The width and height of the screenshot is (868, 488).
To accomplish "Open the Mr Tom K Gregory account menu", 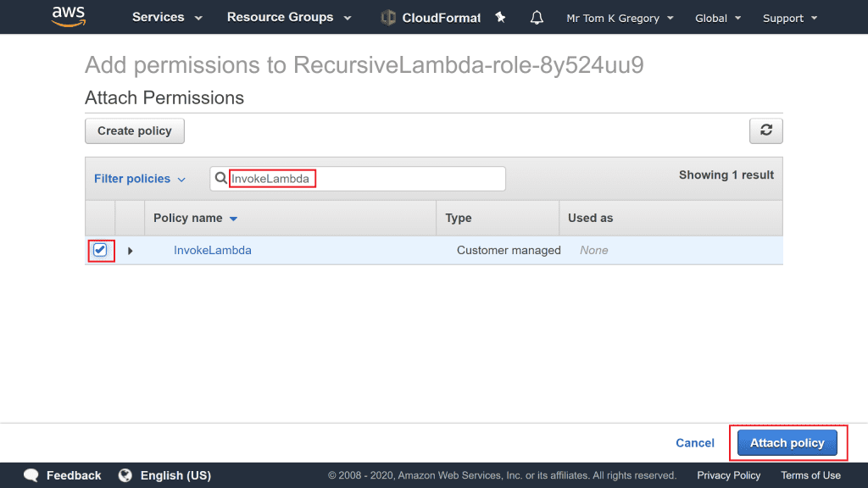I will click(620, 18).
